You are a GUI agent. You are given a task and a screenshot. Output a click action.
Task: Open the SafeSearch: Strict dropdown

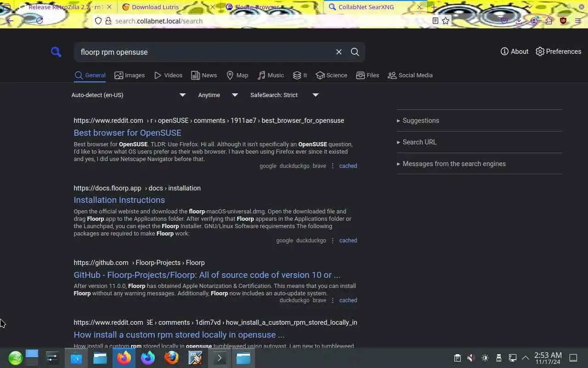284,95
